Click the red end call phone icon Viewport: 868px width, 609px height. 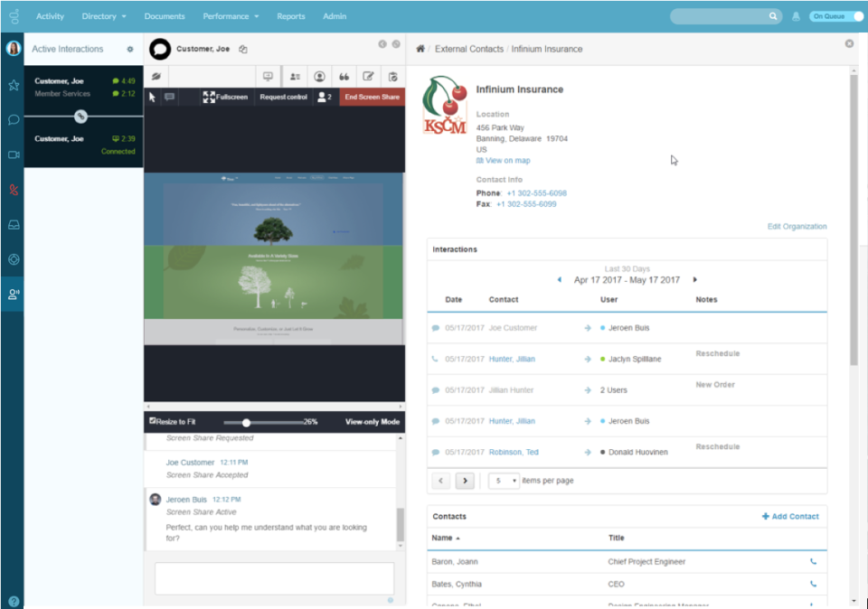point(12,190)
